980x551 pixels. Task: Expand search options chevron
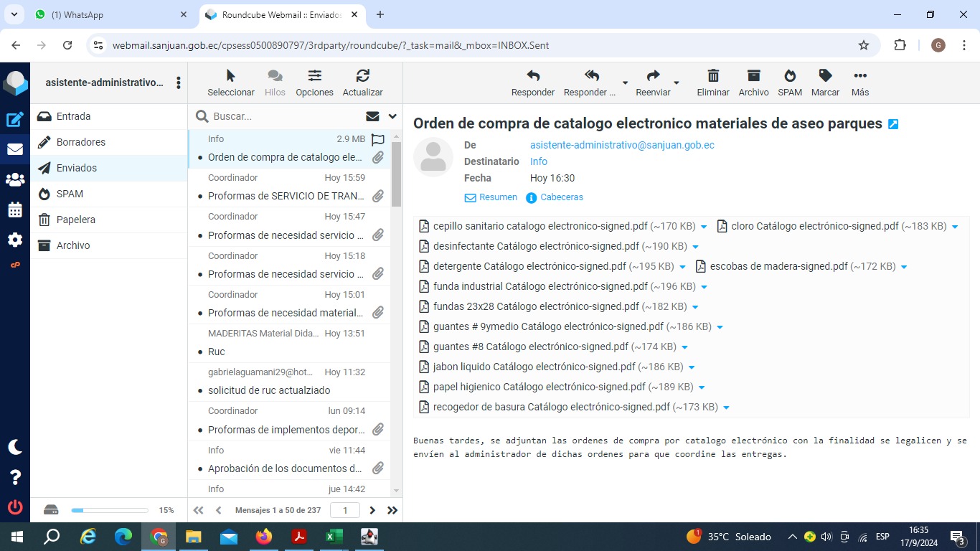[x=392, y=116]
